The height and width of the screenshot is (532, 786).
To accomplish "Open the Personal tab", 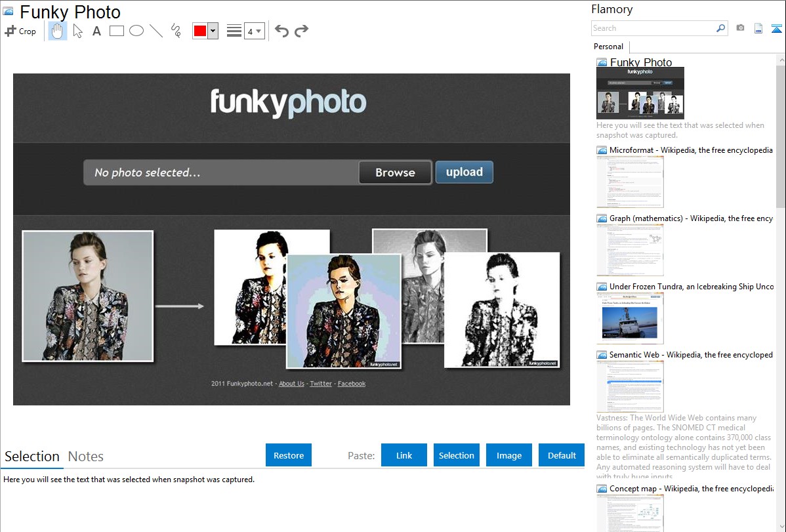I will pyautogui.click(x=609, y=47).
